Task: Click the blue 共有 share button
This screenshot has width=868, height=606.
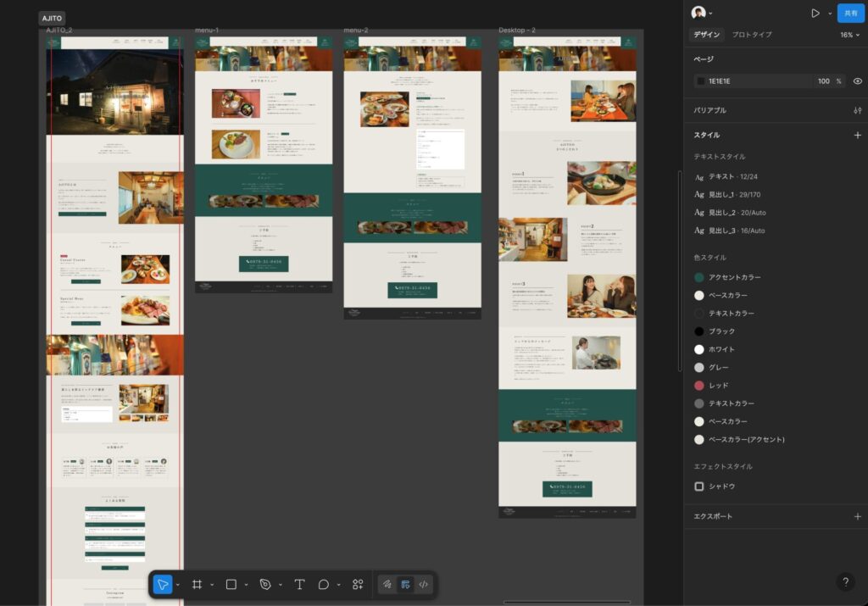Action: coord(850,13)
